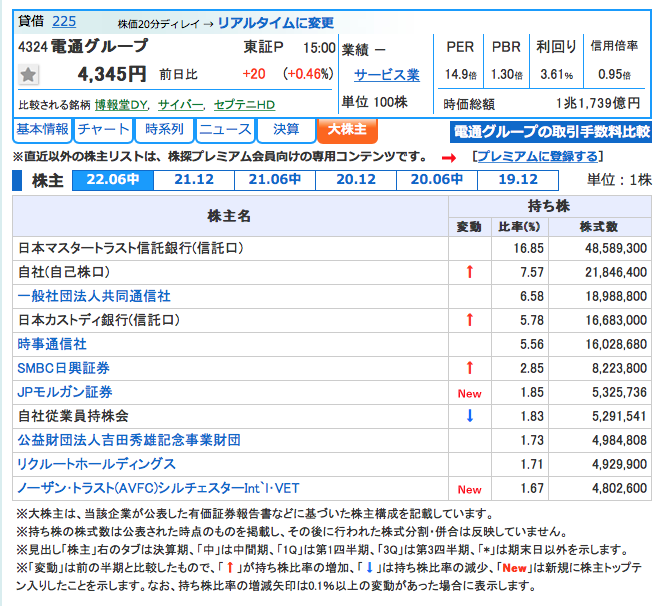Image resolution: width=663 pixels, height=606 pixels.
Task: Open JPモルガン証券 shareholder link
Action: click(65, 392)
